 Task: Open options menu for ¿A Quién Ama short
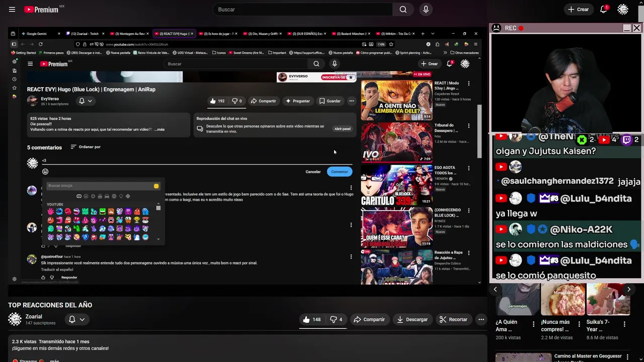coord(534,324)
